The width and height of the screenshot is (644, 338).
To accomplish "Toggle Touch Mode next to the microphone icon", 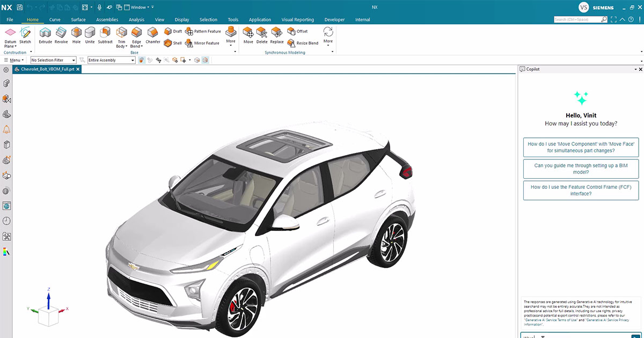I will pos(110,7).
